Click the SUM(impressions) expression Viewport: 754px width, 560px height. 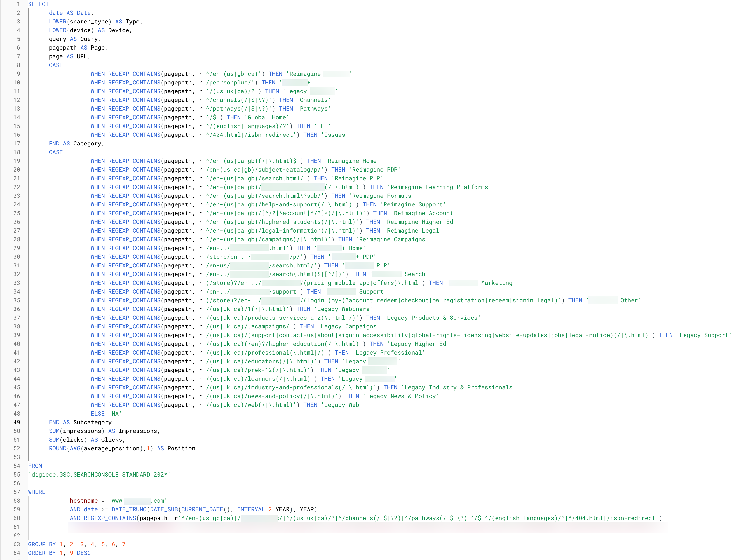(77, 431)
